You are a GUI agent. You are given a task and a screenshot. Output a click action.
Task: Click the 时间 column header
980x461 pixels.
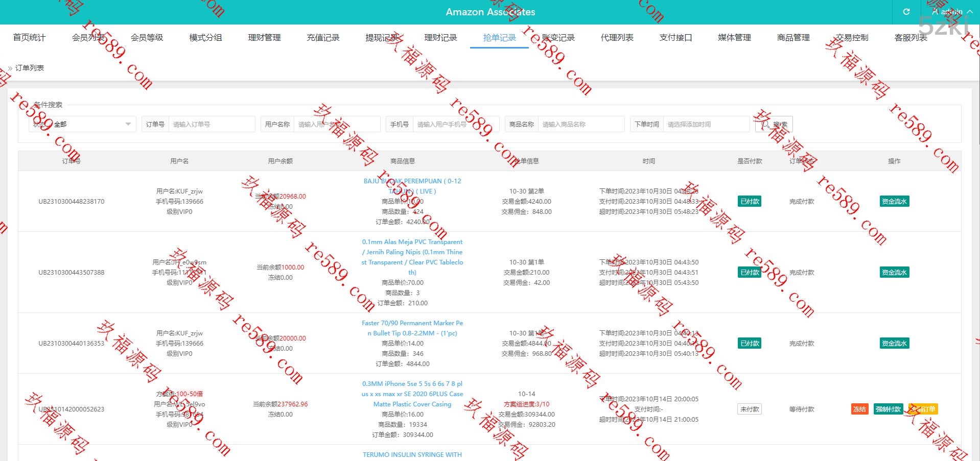(x=649, y=161)
